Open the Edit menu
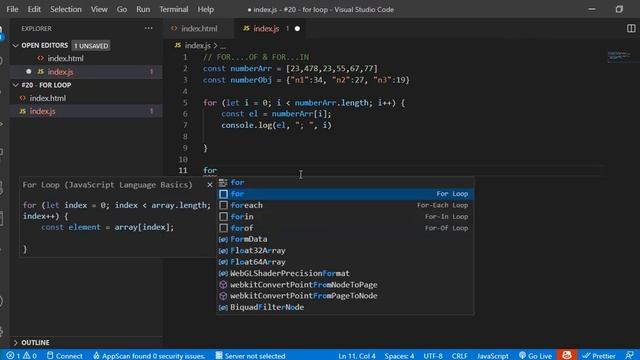640x360 pixels. point(34,9)
